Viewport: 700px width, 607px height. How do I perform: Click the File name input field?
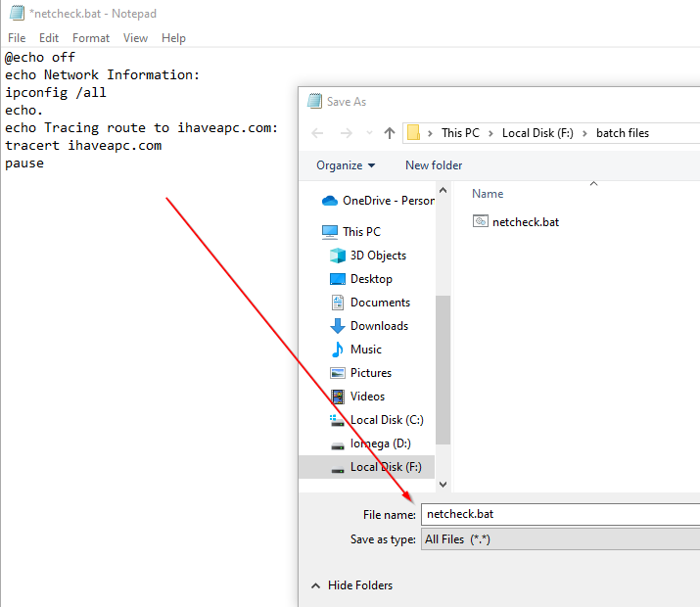[x=560, y=514]
